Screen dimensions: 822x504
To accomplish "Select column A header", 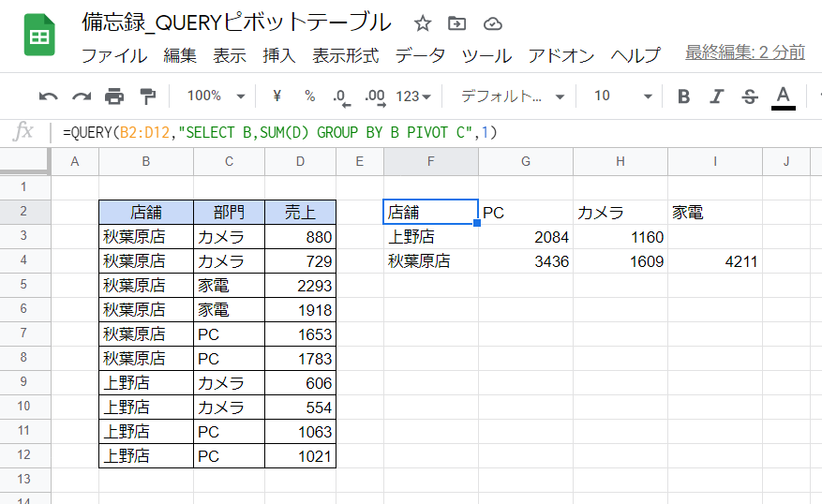I will click(75, 161).
